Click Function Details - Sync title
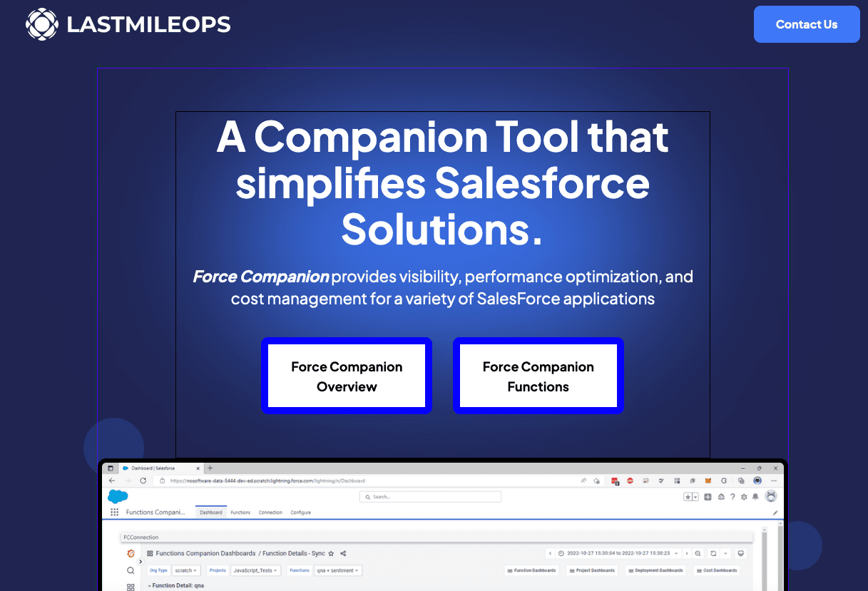Image resolution: width=868 pixels, height=591 pixels. [293, 553]
